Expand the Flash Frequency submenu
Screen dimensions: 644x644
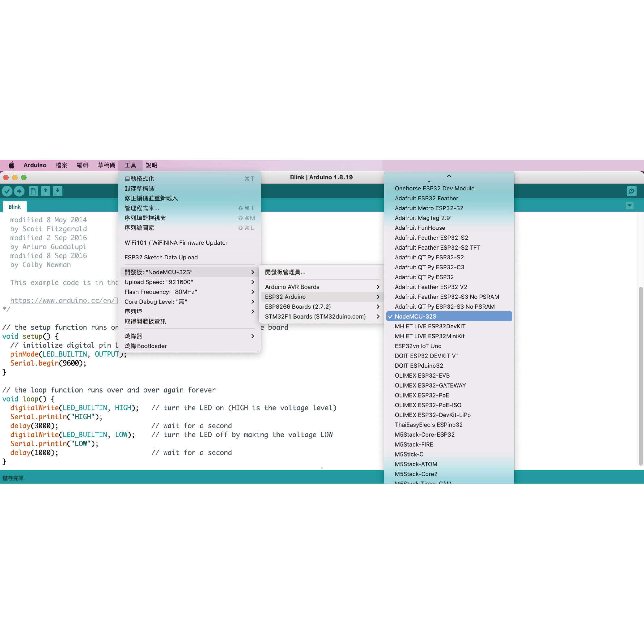pos(189,292)
